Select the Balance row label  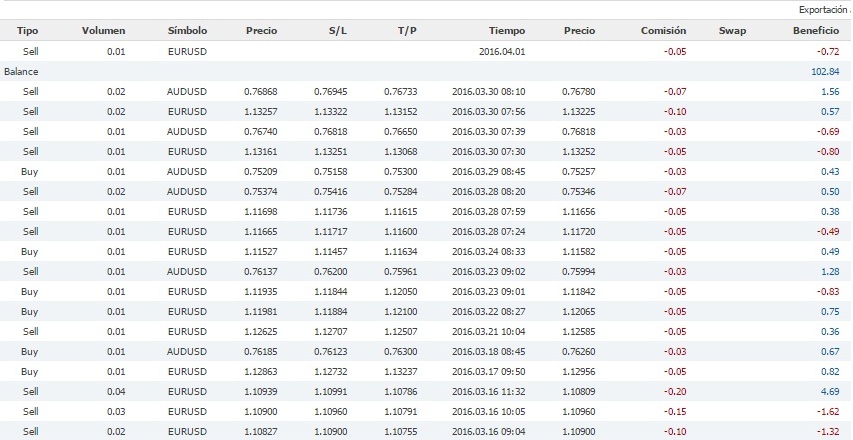pyautogui.click(x=20, y=72)
